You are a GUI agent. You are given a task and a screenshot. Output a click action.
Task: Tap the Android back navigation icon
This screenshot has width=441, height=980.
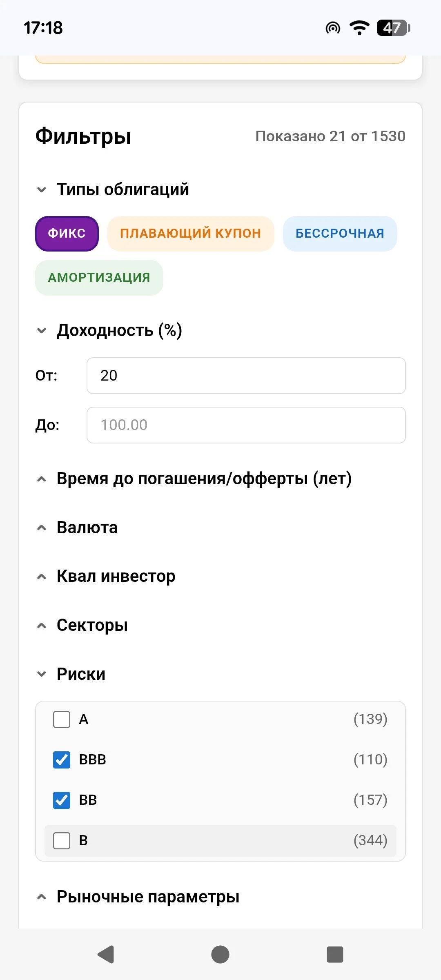pyautogui.click(x=106, y=954)
